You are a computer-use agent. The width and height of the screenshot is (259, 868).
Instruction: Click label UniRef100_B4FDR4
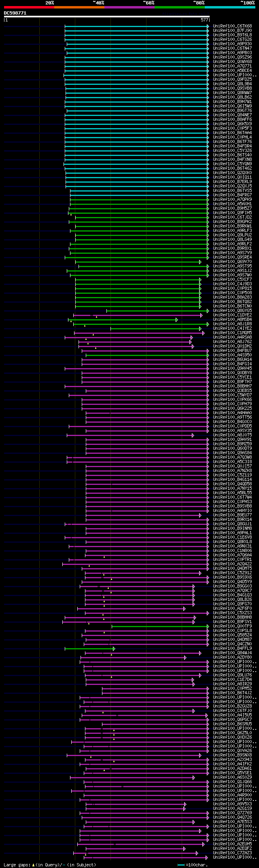232,146
